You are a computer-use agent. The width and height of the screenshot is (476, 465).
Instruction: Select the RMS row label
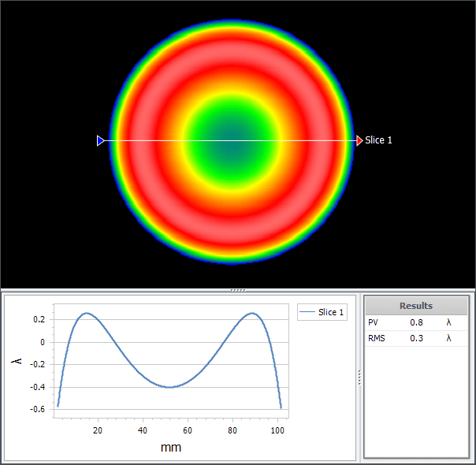[377, 338]
